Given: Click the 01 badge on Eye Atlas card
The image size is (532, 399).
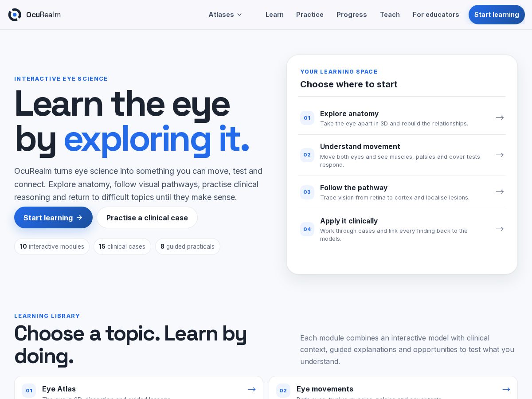Looking at the screenshot, I should (29, 391).
